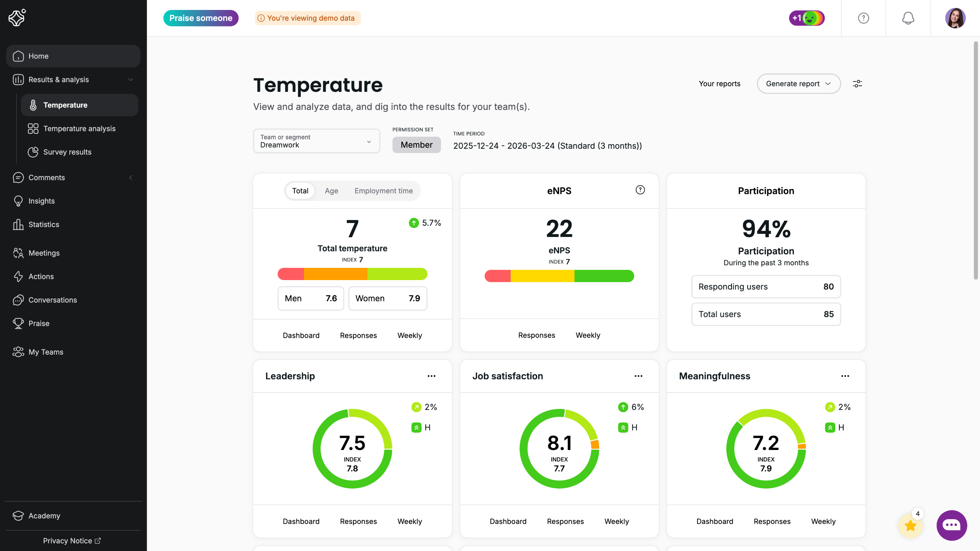Go to Survey results in sidebar
This screenshot has width=980, height=551.
point(67,152)
